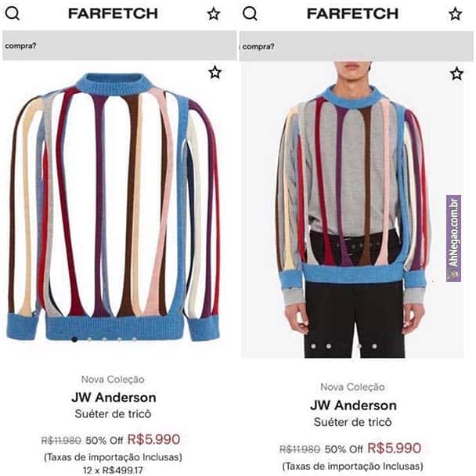
Task: Favorite the model-worn sweater product image
Action: pos(456,74)
